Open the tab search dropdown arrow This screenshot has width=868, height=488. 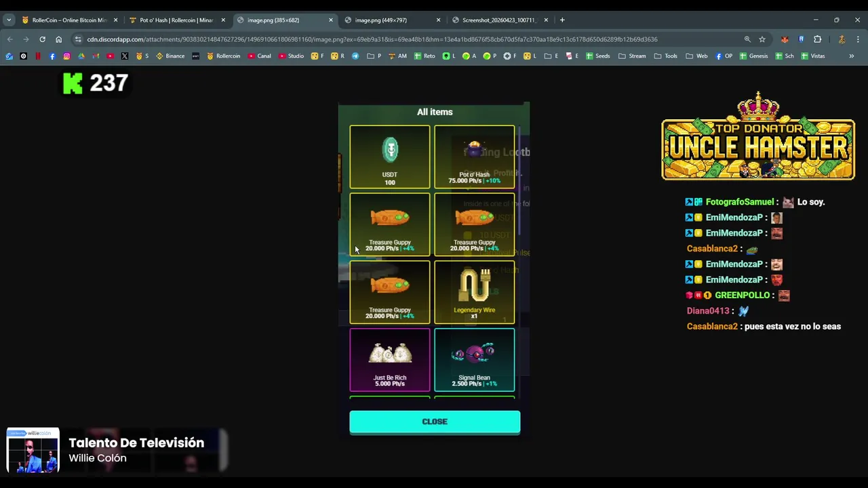point(9,20)
